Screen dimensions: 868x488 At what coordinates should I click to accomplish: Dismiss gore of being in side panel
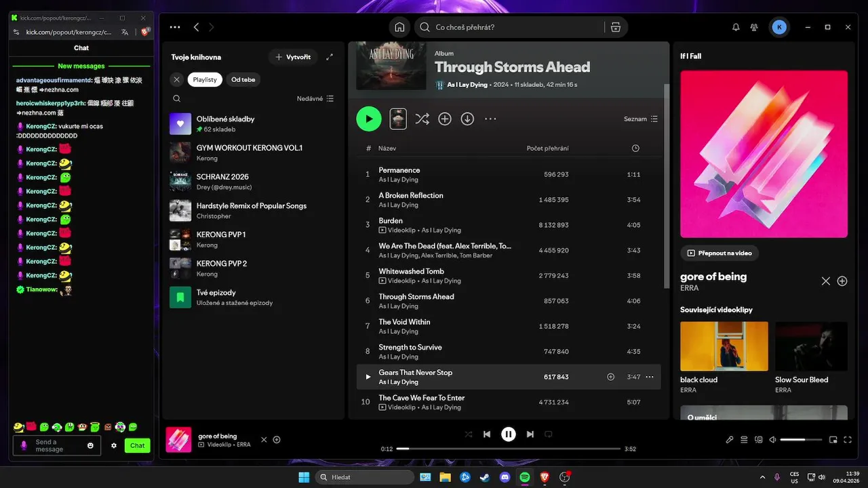pyautogui.click(x=825, y=281)
